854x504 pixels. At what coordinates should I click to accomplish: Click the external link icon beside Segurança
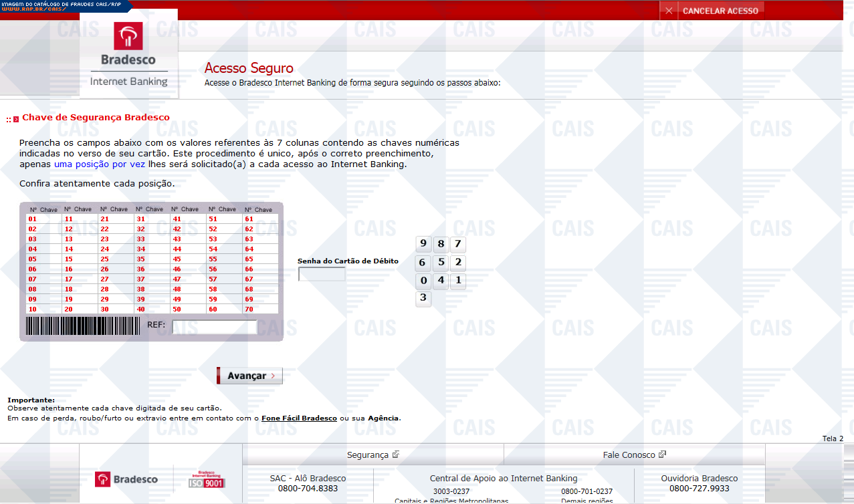pos(396,455)
